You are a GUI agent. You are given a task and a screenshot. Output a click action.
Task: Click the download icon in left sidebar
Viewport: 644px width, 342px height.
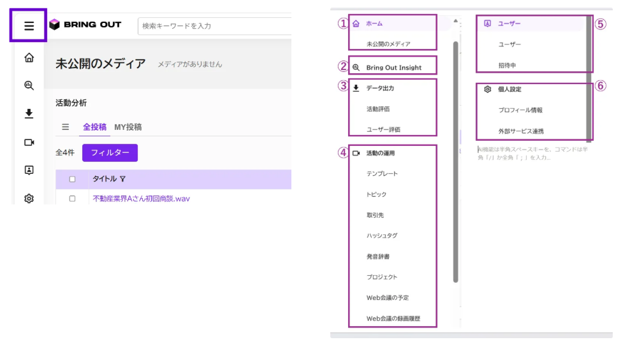pyautogui.click(x=29, y=113)
